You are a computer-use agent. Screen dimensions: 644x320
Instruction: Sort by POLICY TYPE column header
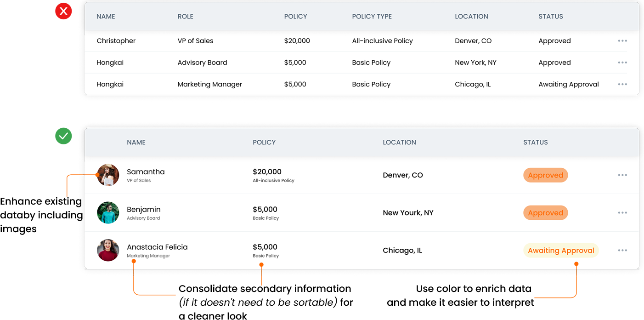372,17
